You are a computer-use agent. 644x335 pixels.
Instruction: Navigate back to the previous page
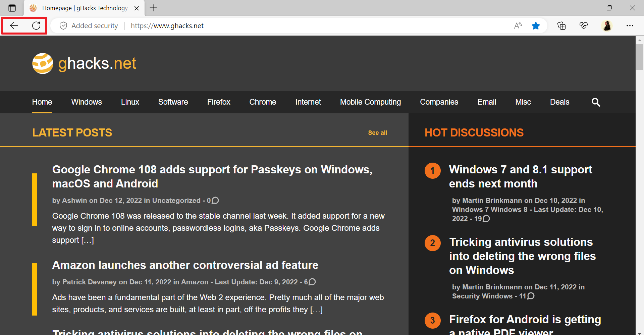14,25
